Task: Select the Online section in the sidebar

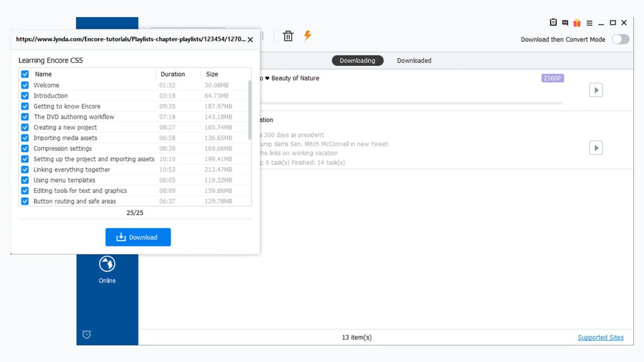Action: pyautogui.click(x=107, y=269)
